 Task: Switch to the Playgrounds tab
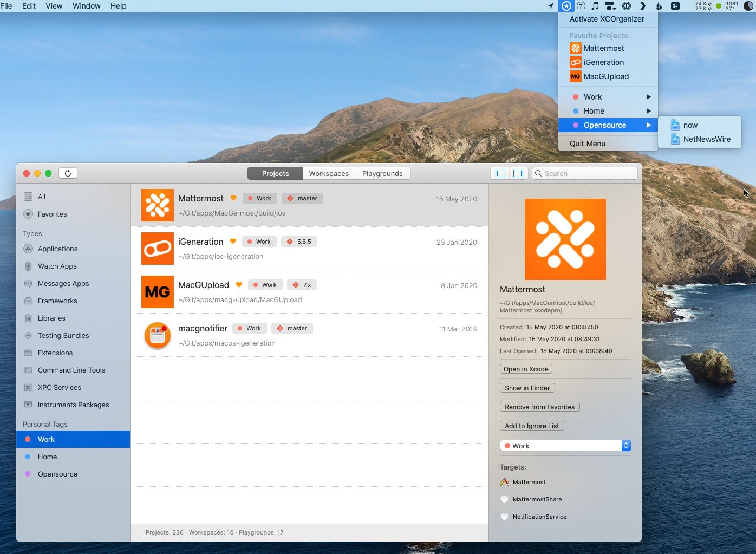tap(382, 173)
